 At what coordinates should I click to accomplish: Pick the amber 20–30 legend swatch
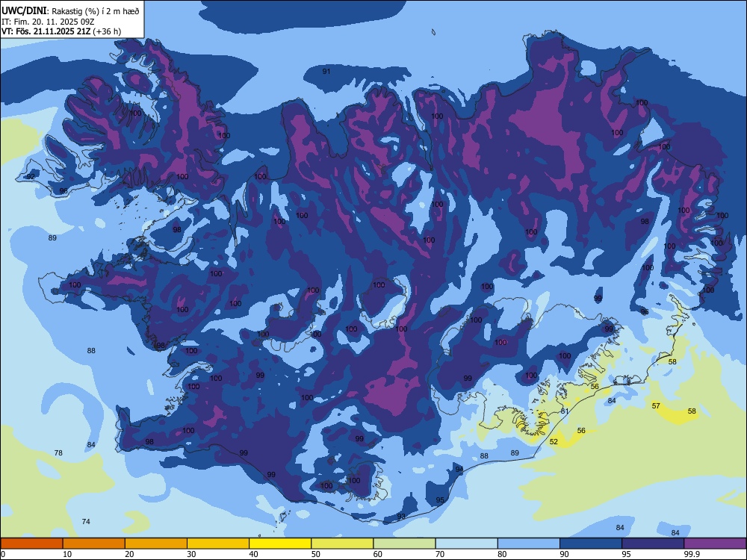156,544
